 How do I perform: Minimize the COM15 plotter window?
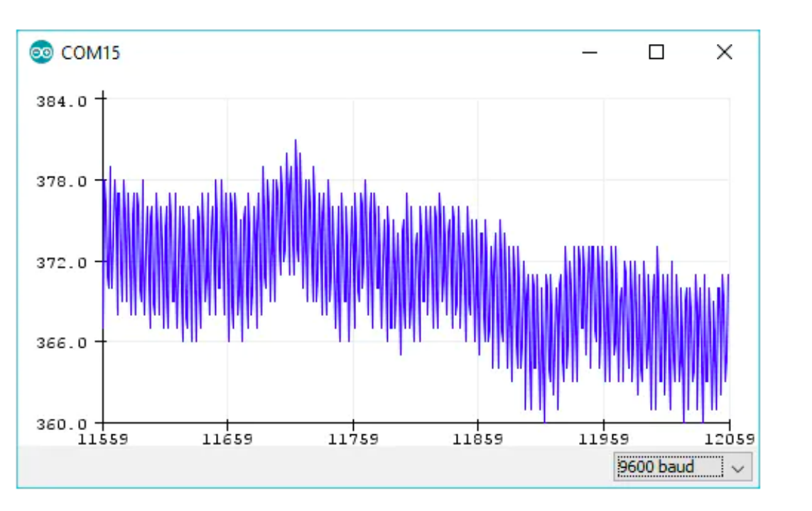(590, 53)
